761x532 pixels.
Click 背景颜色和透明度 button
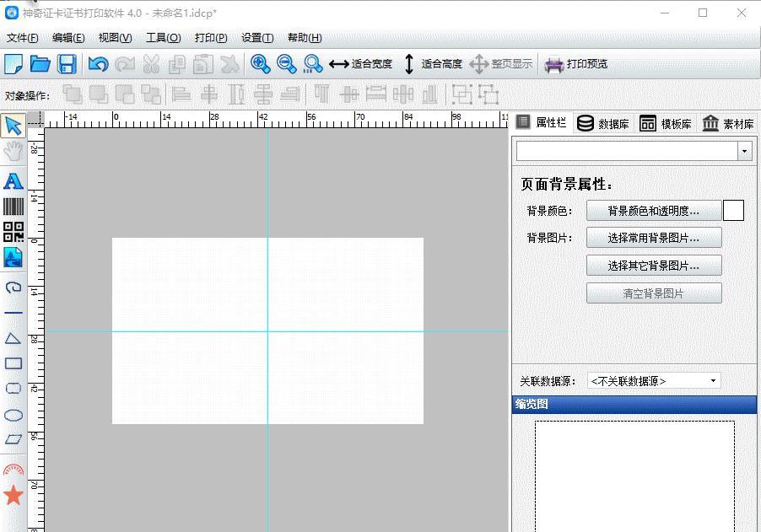click(x=654, y=211)
